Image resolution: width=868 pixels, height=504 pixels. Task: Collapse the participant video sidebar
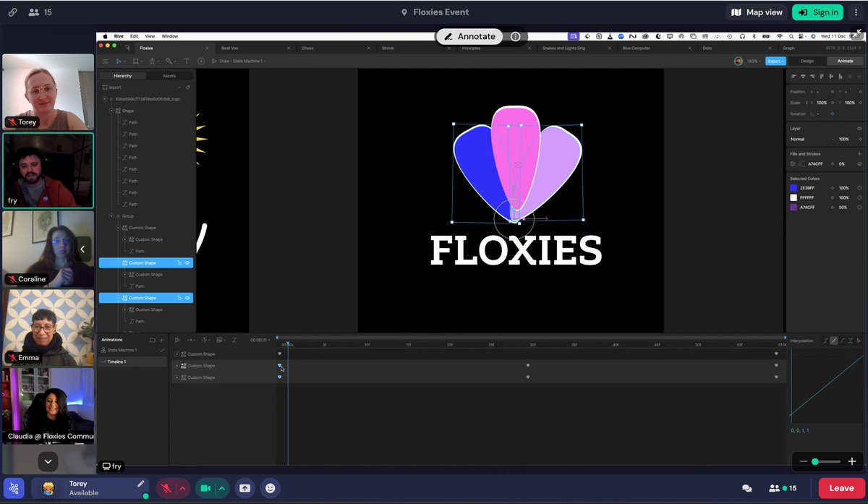[82, 249]
